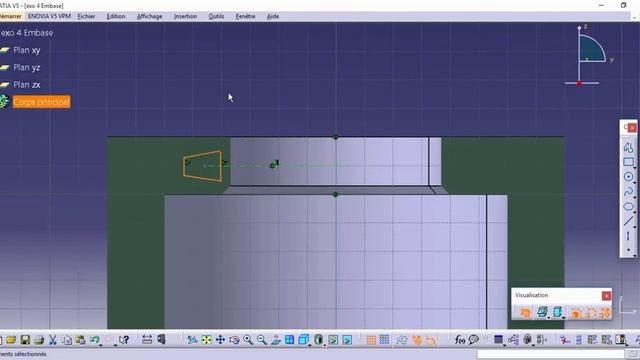Activate the Pan tool
640x360 pixels.
tap(220, 340)
